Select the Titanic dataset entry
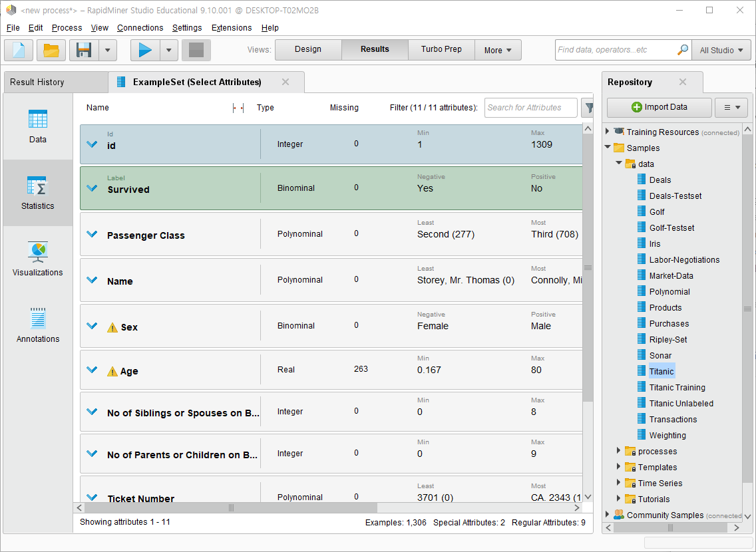 [661, 371]
